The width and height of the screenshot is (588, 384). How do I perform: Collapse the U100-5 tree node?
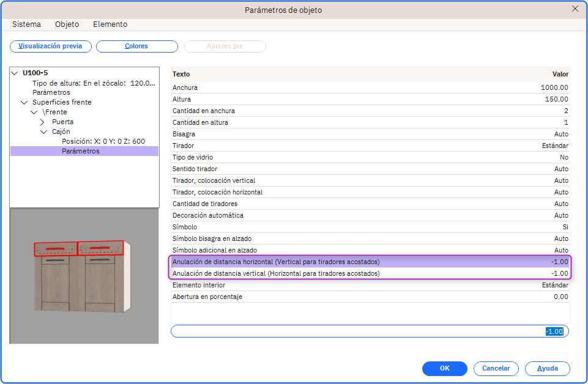(15, 73)
